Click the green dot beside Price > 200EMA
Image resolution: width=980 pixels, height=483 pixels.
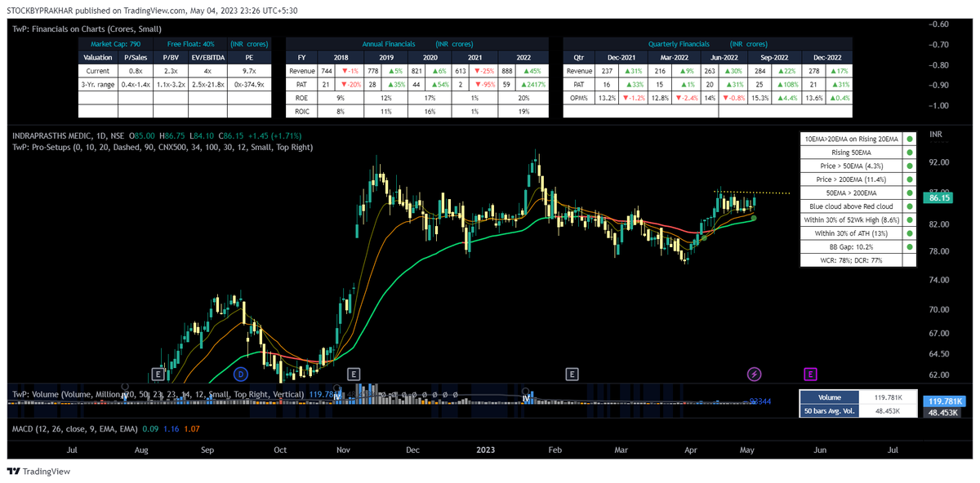909,179
